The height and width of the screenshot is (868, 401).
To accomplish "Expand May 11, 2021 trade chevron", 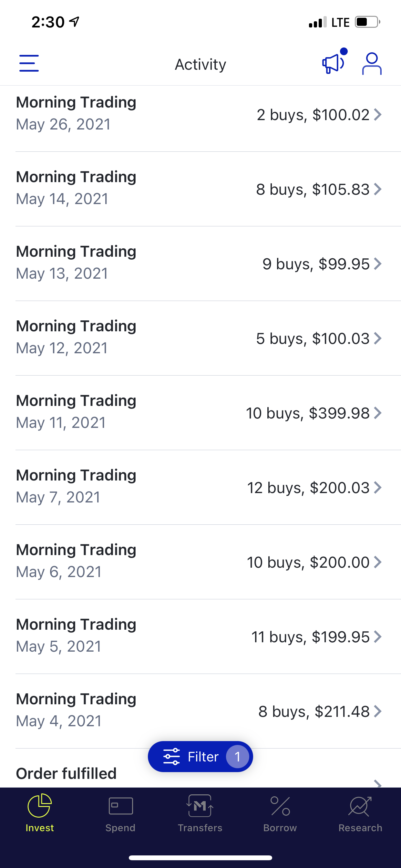I will [x=378, y=413].
